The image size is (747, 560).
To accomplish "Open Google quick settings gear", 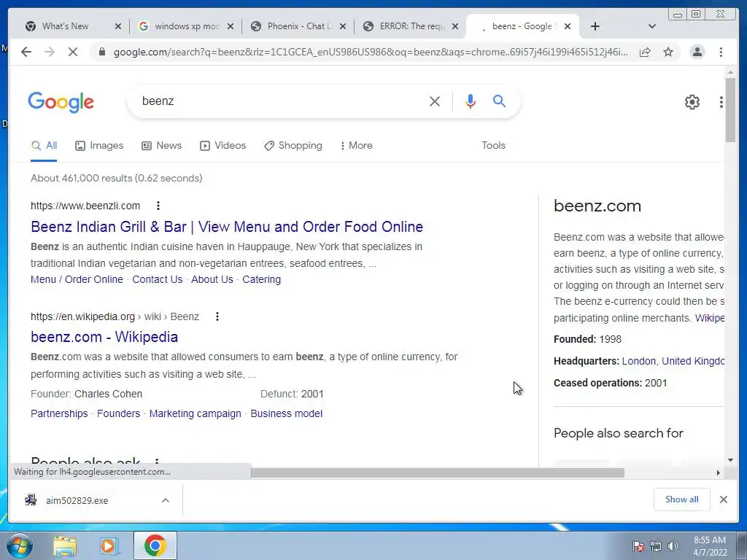I will pyautogui.click(x=692, y=102).
